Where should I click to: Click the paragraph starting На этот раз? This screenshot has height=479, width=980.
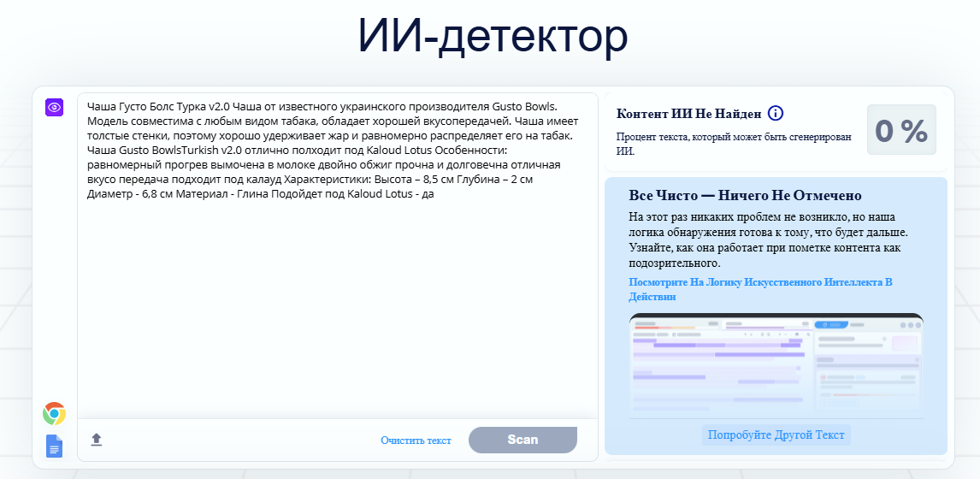tap(768, 239)
